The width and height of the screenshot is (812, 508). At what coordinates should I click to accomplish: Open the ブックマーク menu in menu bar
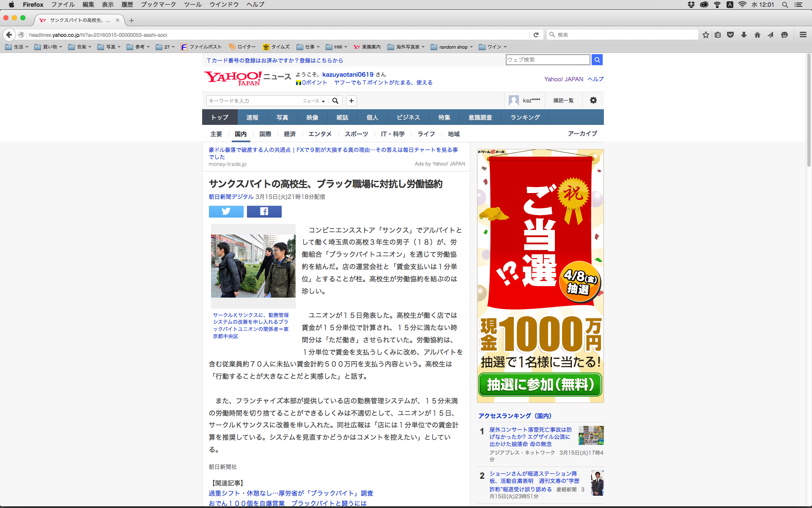[x=158, y=5]
